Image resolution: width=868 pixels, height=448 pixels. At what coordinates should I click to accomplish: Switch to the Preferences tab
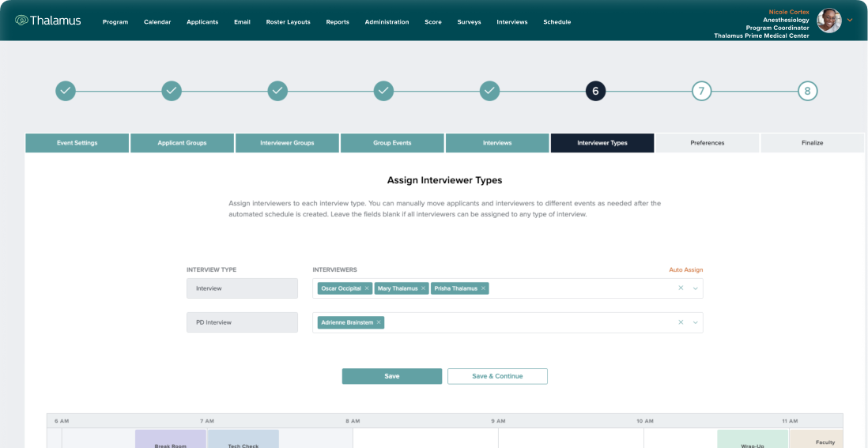tap(707, 143)
